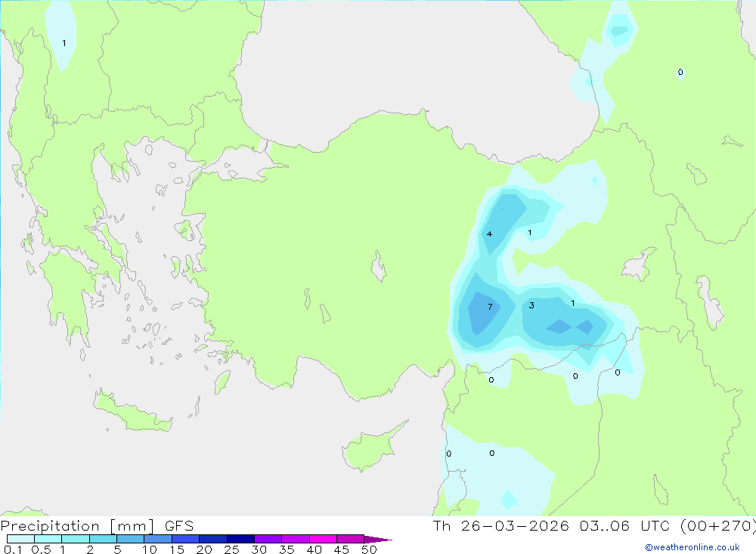Viewport: 756px width, 554px height.
Task: Click the '1' value over the Balkans
Action: [64, 43]
